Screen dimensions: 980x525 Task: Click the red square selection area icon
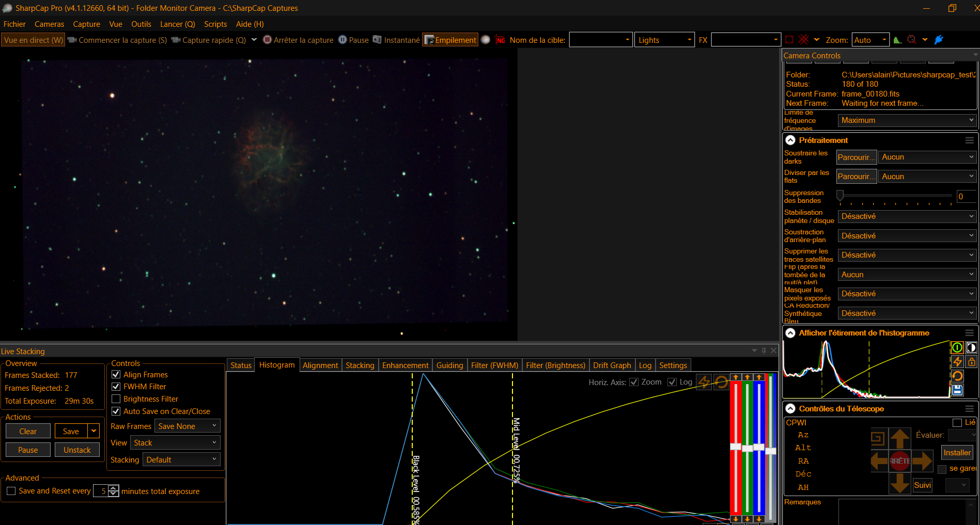(x=789, y=40)
